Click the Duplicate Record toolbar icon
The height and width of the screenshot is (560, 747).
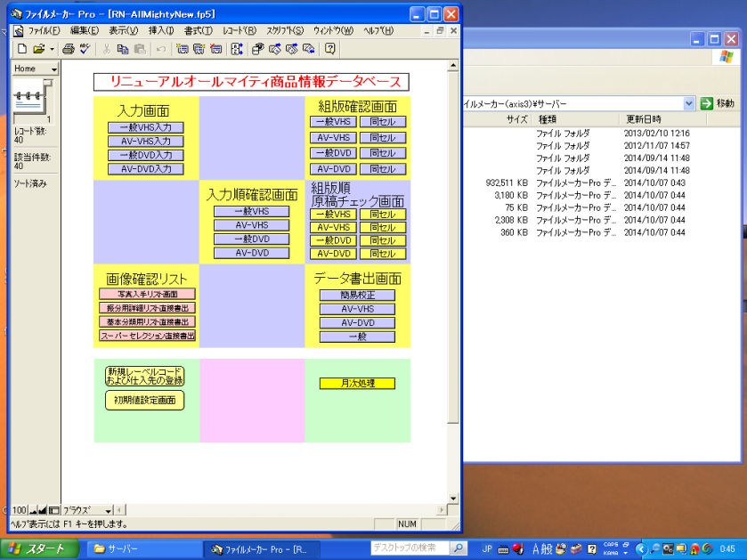point(199,49)
